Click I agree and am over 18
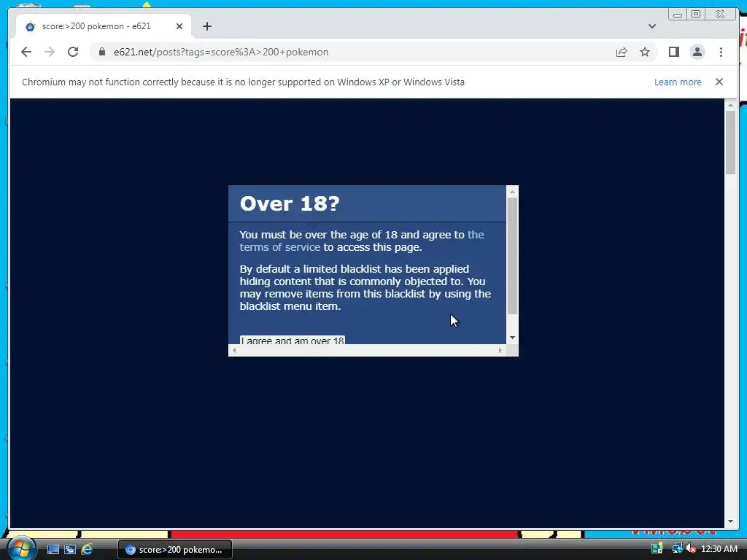The height and width of the screenshot is (560, 747). (x=293, y=340)
